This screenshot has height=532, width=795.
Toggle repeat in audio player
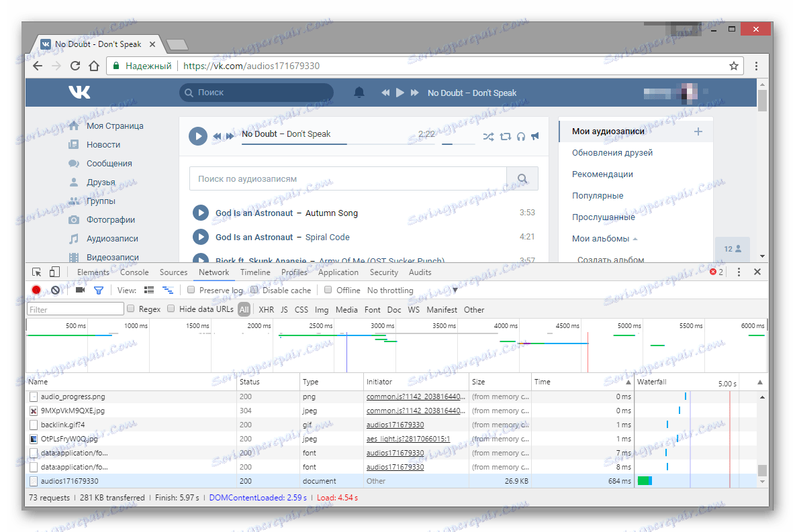tap(505, 136)
